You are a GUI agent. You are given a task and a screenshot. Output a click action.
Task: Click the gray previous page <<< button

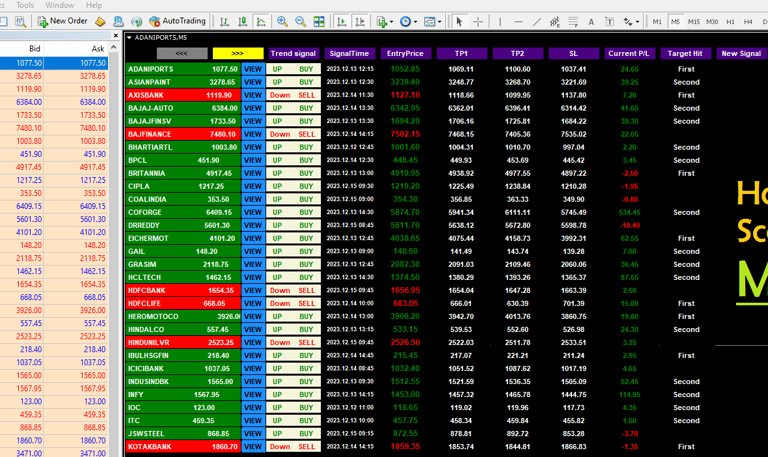point(182,53)
